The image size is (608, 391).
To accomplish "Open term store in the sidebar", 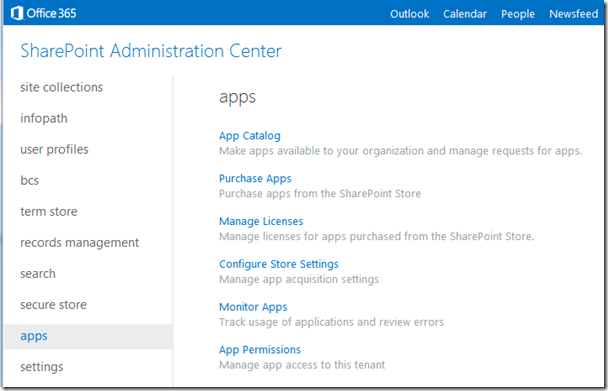I will [49, 211].
